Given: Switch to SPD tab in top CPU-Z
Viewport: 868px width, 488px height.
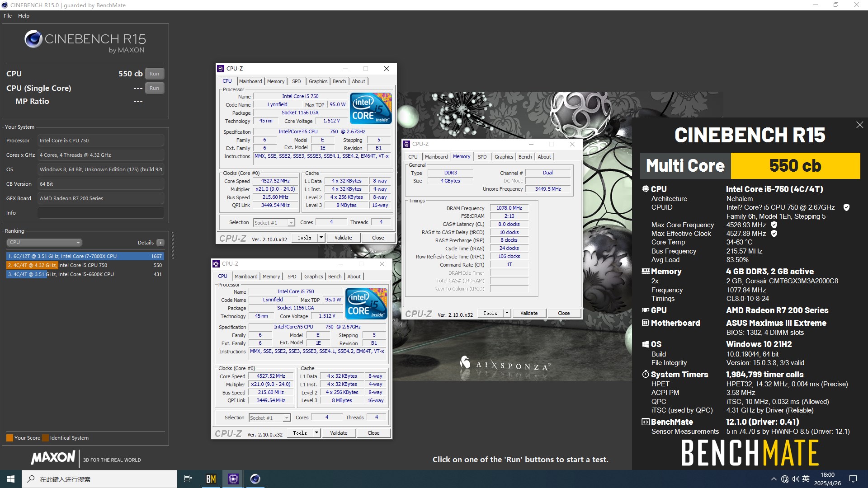Looking at the screenshot, I should [297, 81].
